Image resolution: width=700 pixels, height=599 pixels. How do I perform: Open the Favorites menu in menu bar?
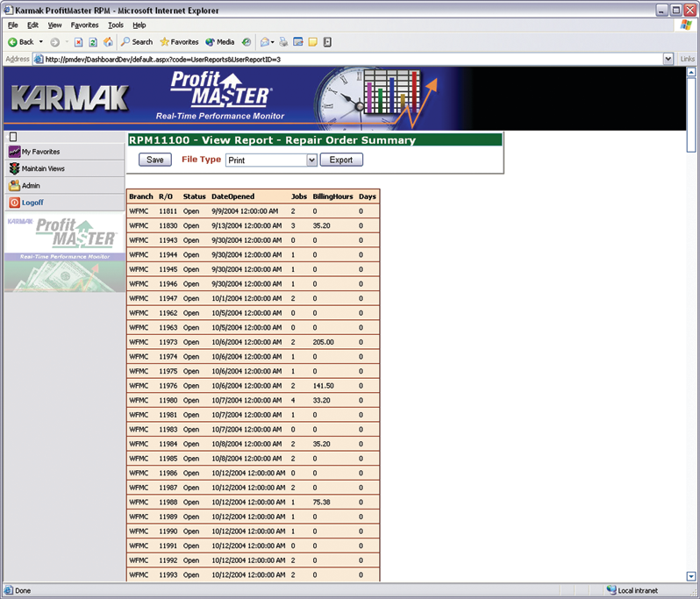point(84,25)
